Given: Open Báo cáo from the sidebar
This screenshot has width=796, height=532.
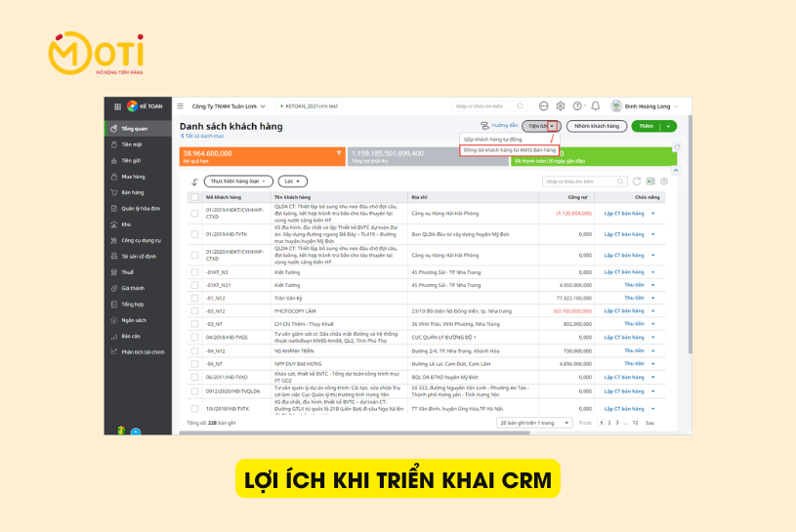Looking at the screenshot, I should coord(114,335).
